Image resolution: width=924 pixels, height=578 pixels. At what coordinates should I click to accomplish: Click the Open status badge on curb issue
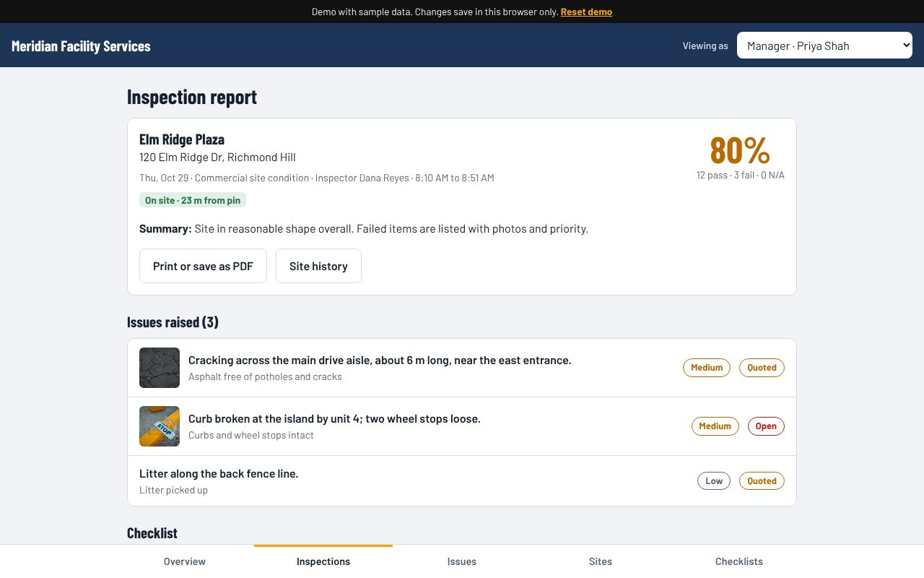(766, 426)
